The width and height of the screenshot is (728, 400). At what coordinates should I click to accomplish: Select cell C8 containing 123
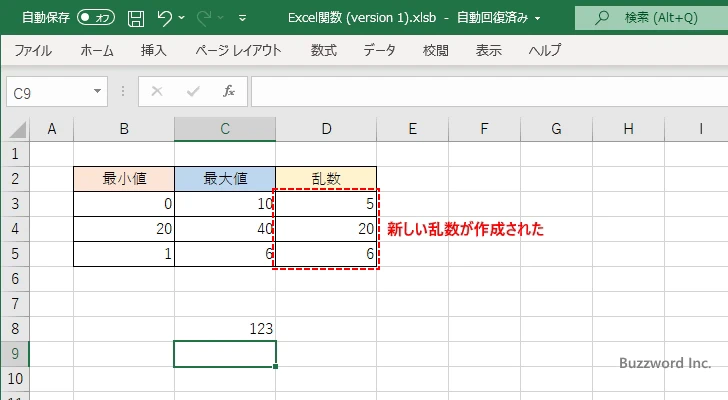coord(225,328)
